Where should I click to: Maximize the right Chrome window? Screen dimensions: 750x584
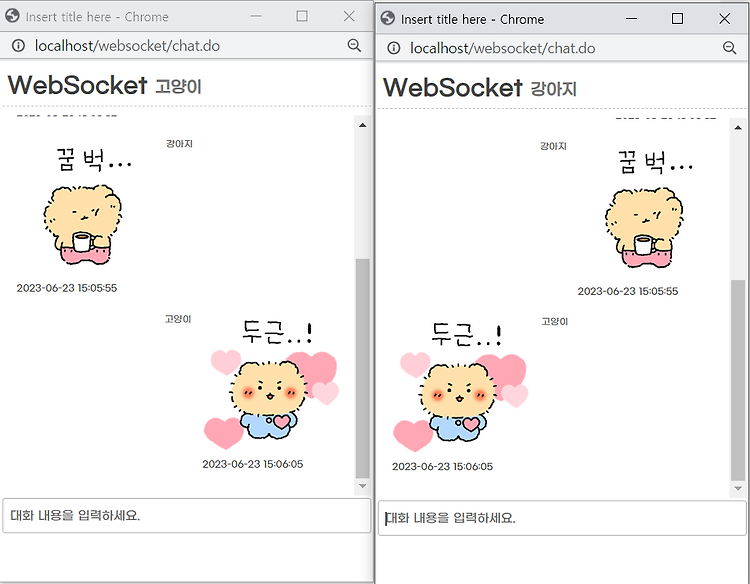[677, 19]
